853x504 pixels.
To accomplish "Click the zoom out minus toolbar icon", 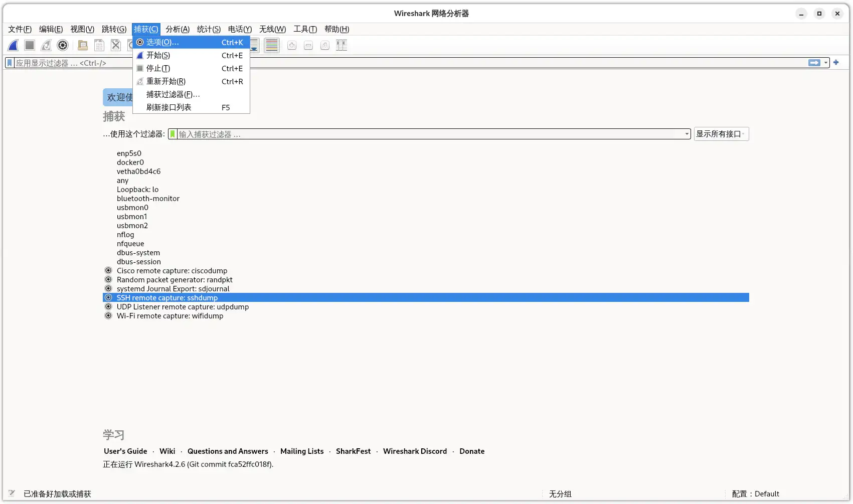I will pyautogui.click(x=308, y=46).
